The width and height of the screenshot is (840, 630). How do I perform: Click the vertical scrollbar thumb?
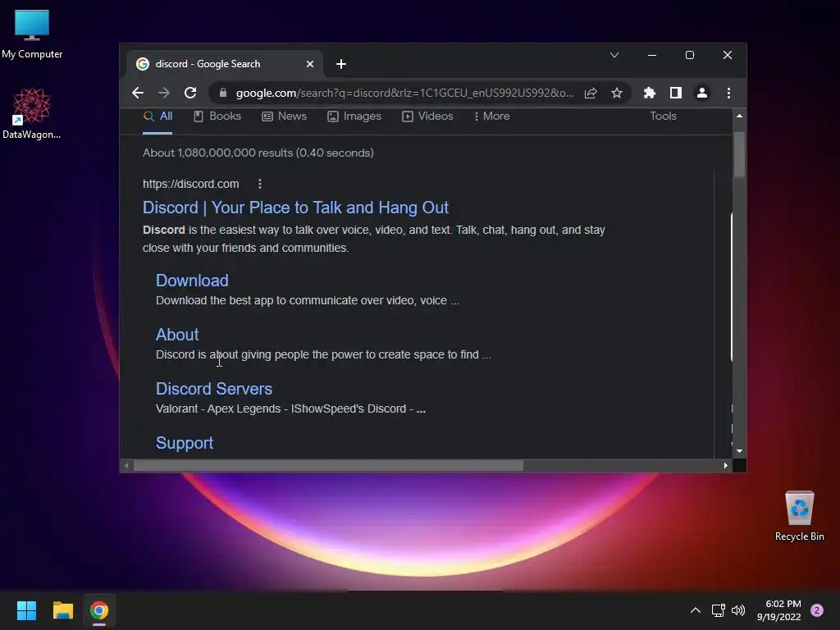[739, 154]
